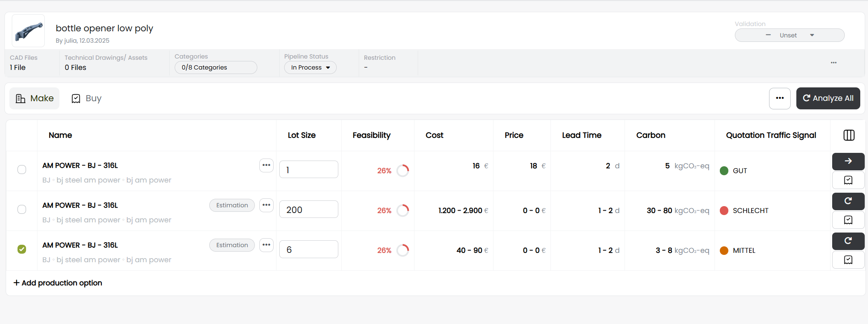
Task: Tick the checkbox for the 200 lot row
Action: tap(22, 209)
